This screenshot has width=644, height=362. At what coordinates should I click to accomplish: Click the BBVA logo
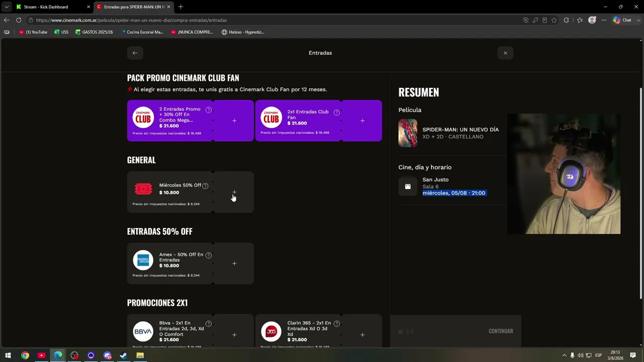(143, 332)
